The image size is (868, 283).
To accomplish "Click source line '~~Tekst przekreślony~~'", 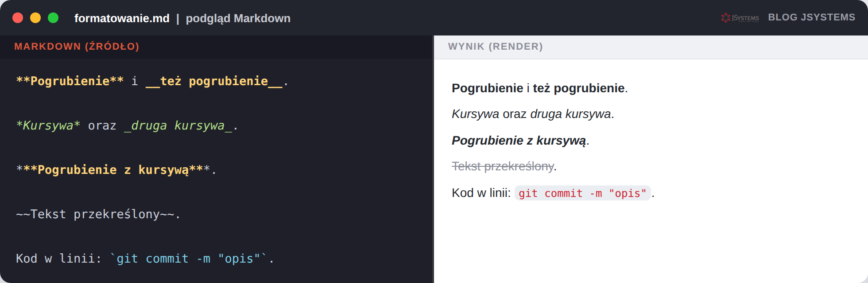I will point(95,214).
